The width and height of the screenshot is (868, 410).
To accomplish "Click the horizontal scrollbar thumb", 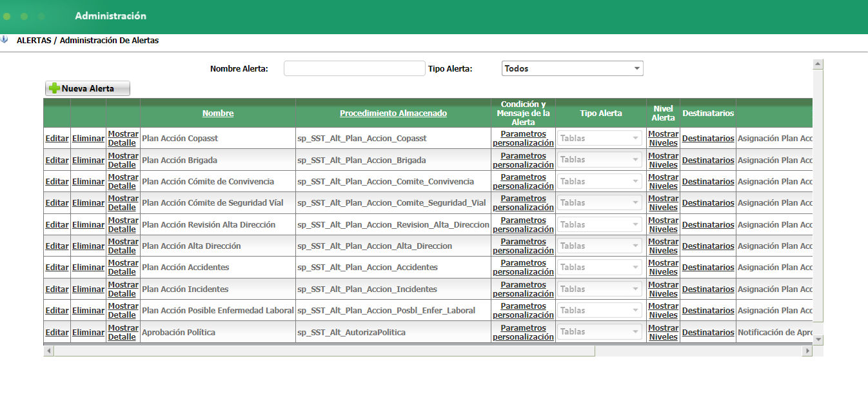I will pyautogui.click(x=324, y=351).
